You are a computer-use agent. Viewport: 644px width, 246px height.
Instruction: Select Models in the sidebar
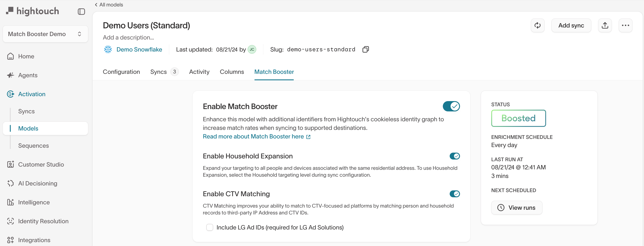click(x=45, y=128)
